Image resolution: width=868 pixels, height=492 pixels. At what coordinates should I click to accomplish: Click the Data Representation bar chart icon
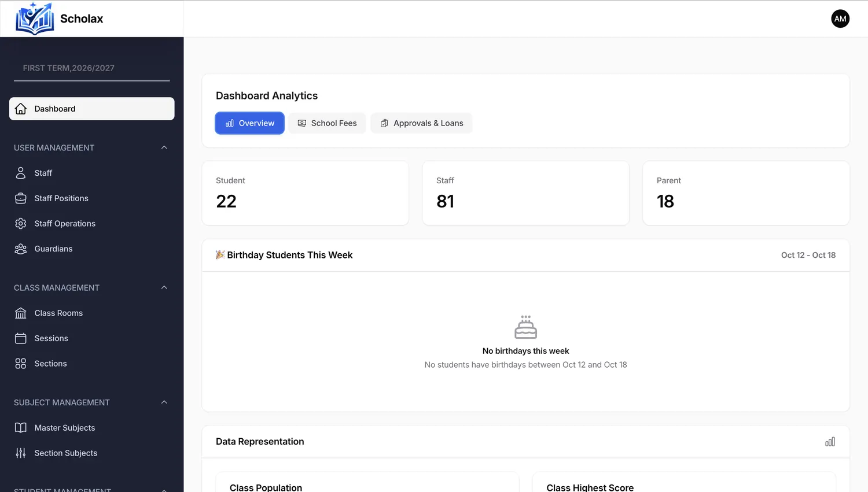pyautogui.click(x=830, y=442)
